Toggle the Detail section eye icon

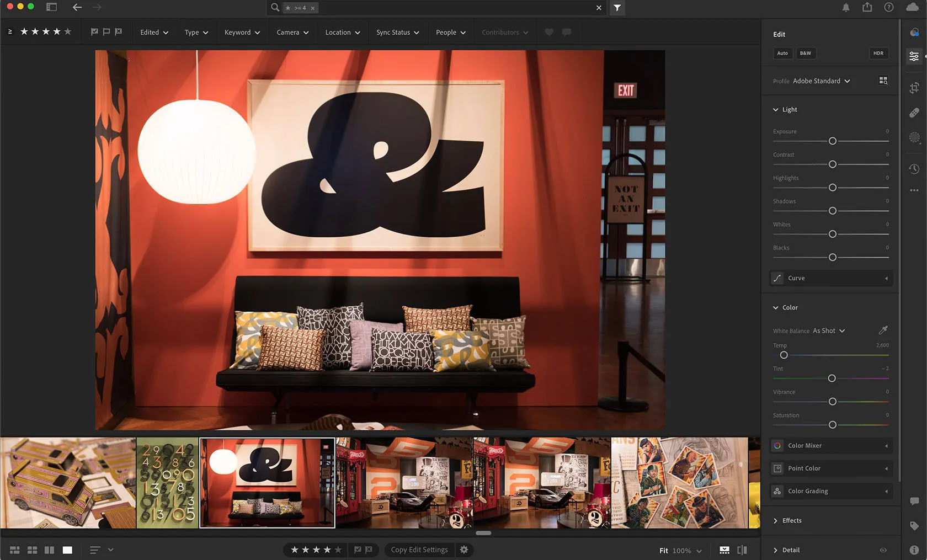click(x=883, y=550)
